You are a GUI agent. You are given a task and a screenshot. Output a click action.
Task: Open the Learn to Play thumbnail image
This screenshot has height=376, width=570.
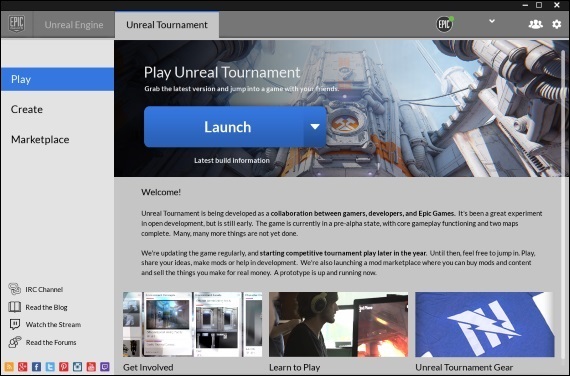[338, 324]
